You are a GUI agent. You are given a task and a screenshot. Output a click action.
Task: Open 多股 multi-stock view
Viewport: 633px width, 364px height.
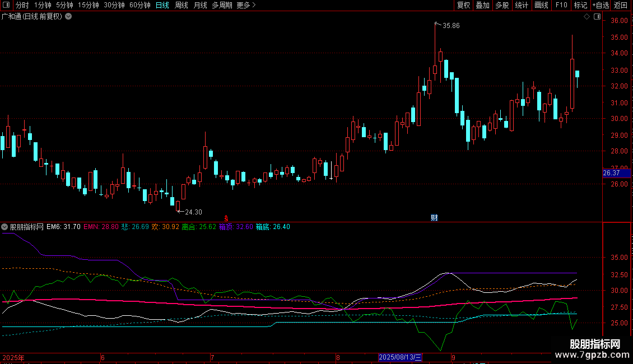502,5
